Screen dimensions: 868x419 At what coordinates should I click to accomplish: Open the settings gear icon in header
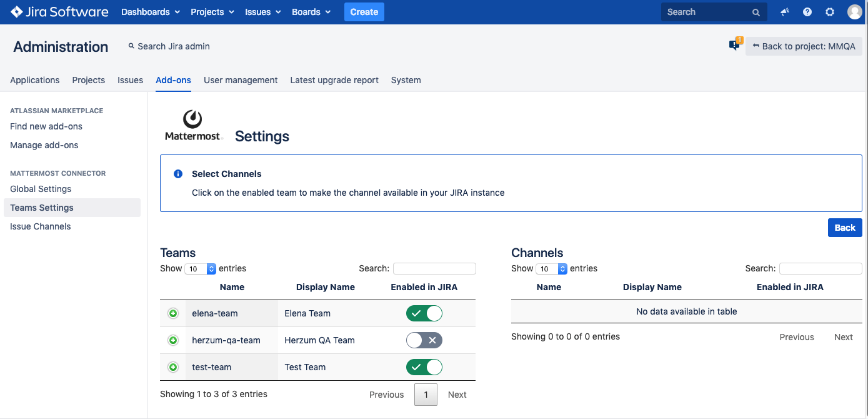(x=830, y=12)
